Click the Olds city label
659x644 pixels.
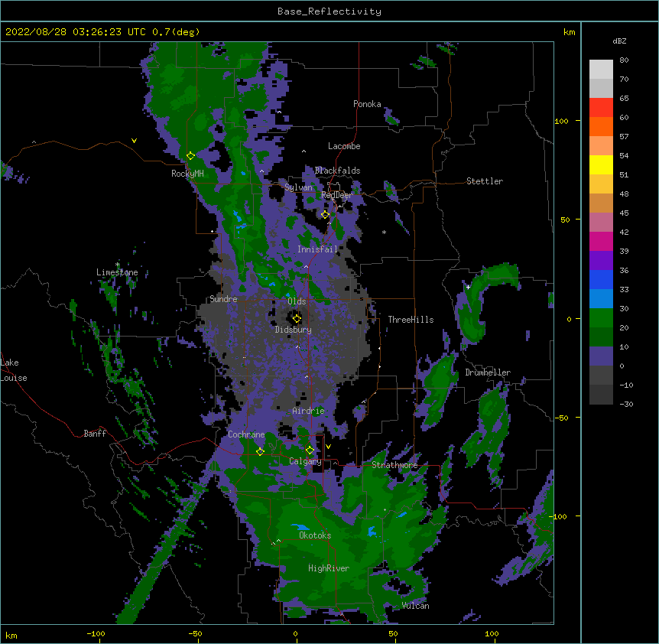coord(297,301)
